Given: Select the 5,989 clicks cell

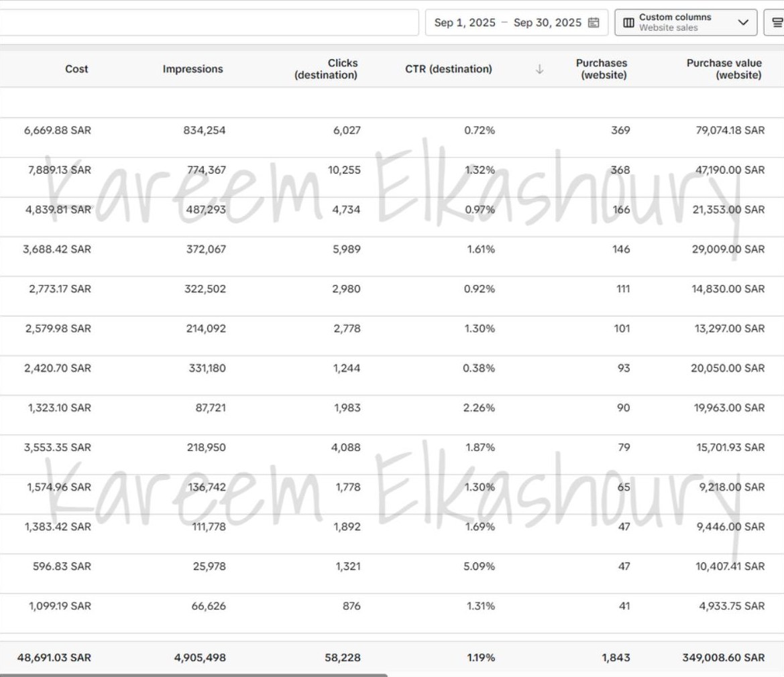Looking at the screenshot, I should click(347, 249).
